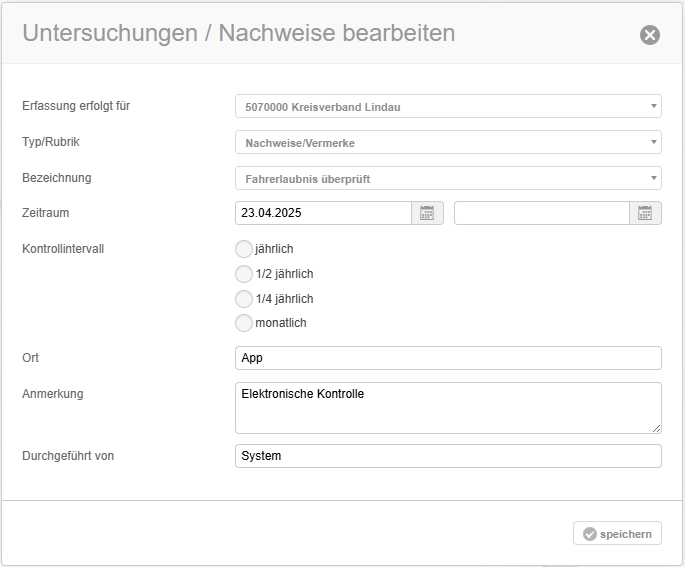The image size is (685, 567).
Task: Click the Zeitraum label
Action: (46, 213)
